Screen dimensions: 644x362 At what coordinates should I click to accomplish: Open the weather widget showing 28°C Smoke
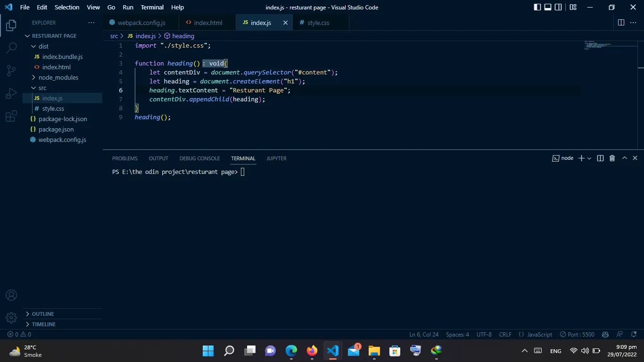click(x=26, y=351)
